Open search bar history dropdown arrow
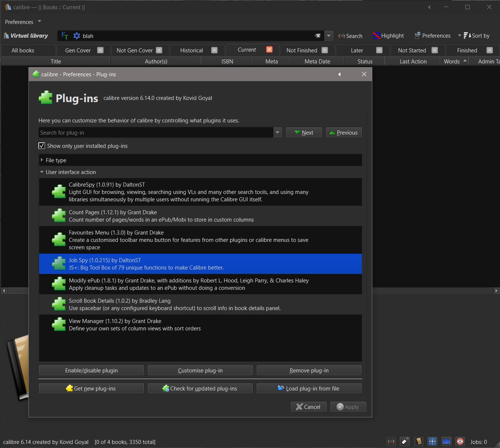The width and height of the screenshot is (500, 448). [328, 36]
